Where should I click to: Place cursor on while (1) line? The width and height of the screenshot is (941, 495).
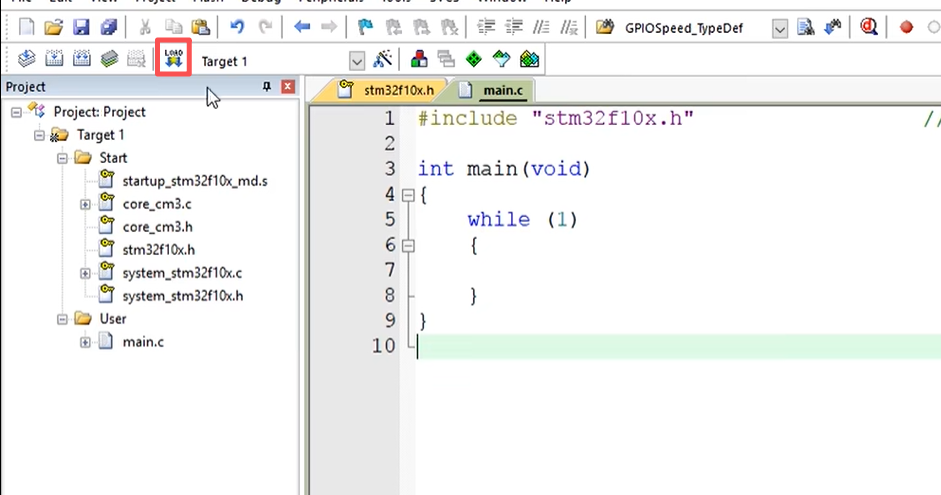[522, 219]
